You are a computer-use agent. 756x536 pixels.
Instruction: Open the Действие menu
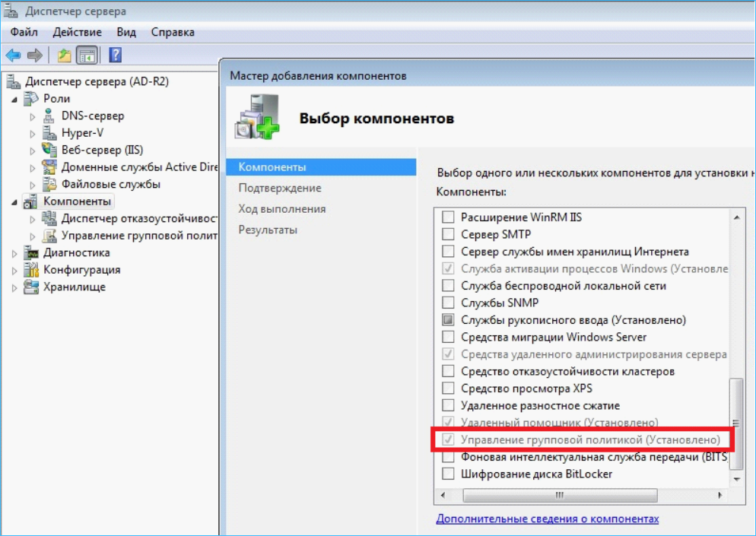[77, 32]
